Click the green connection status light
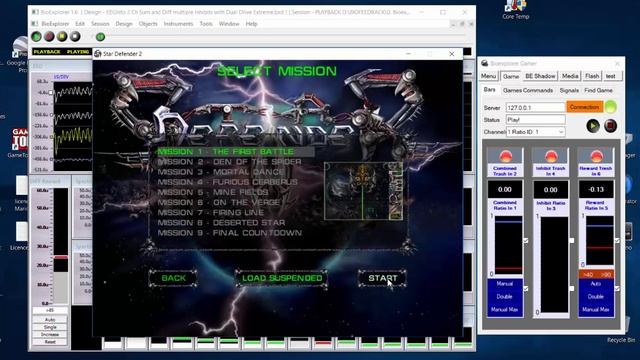The width and height of the screenshot is (640, 360). point(611,107)
